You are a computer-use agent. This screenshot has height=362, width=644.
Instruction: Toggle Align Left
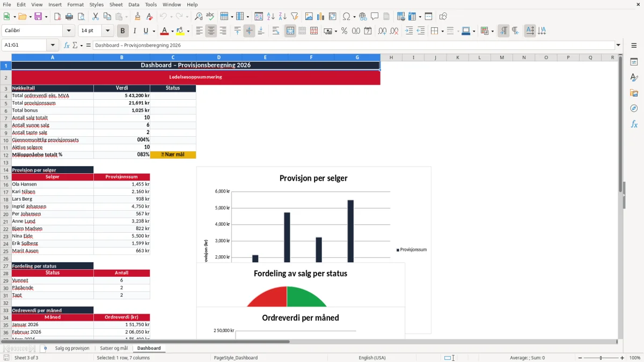pos(199,31)
